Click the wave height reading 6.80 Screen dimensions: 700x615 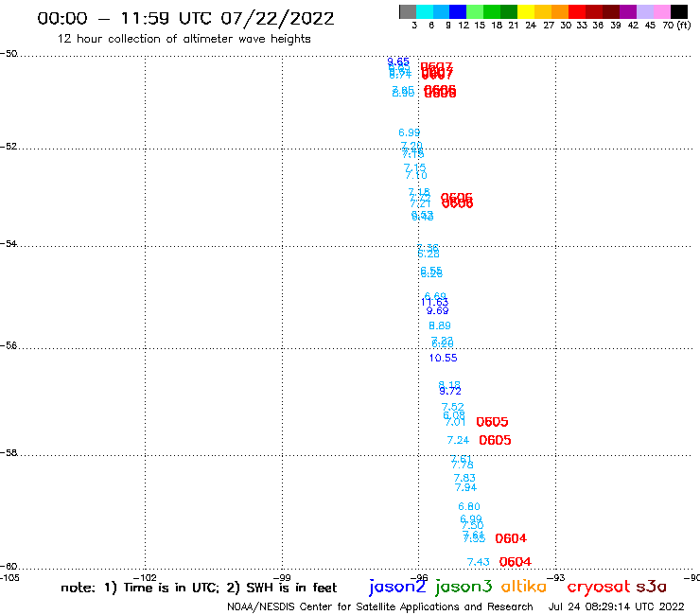469,506
